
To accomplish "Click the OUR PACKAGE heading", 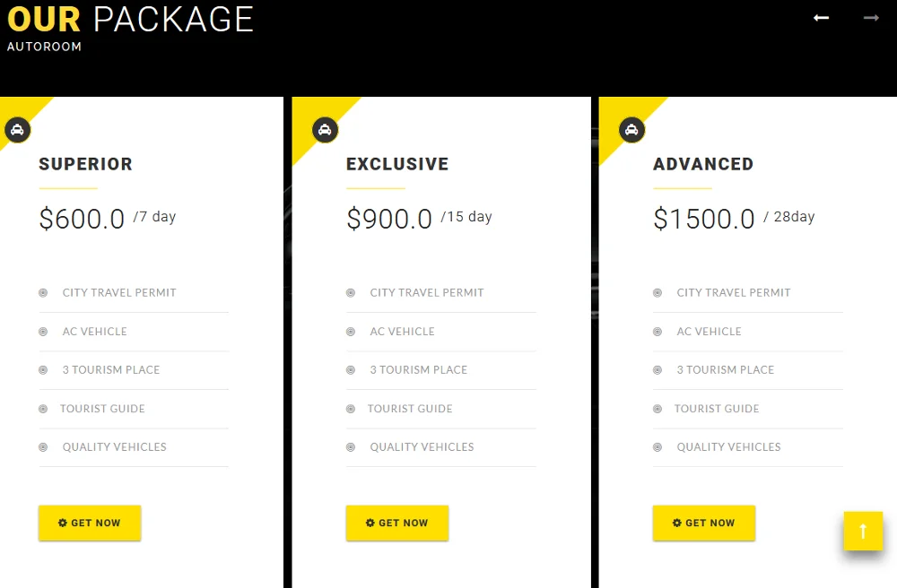I will [x=130, y=20].
